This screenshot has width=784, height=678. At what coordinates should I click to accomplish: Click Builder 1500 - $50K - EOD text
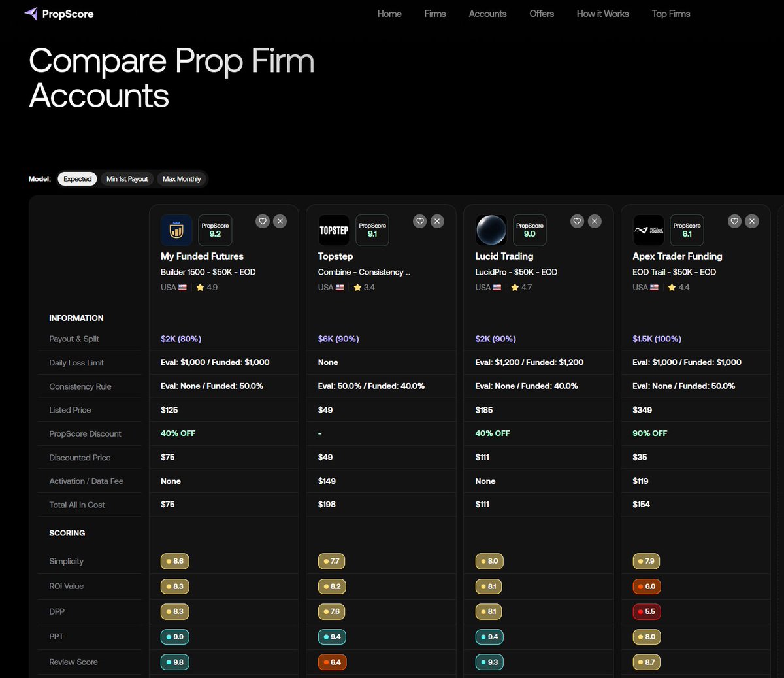208,272
